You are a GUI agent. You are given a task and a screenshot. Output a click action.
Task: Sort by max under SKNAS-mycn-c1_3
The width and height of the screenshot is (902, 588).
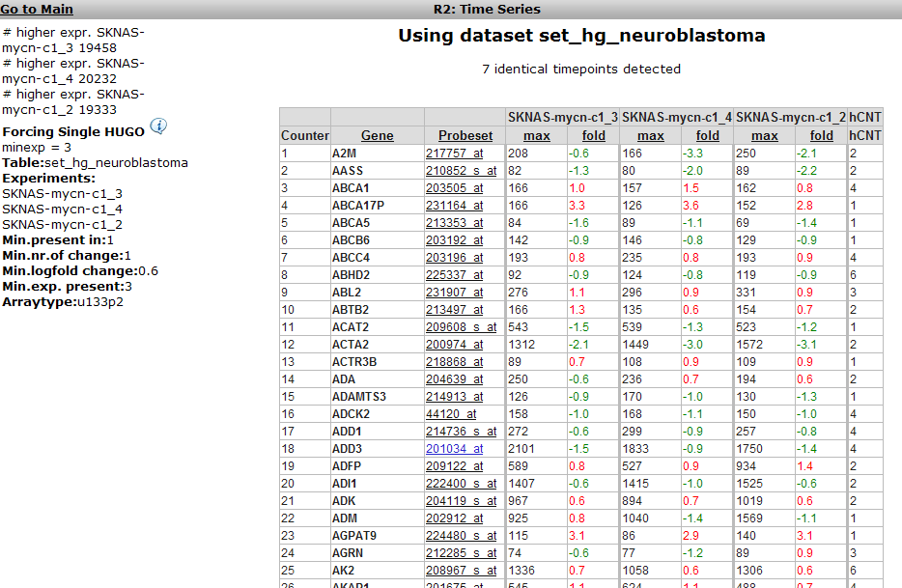(536, 135)
